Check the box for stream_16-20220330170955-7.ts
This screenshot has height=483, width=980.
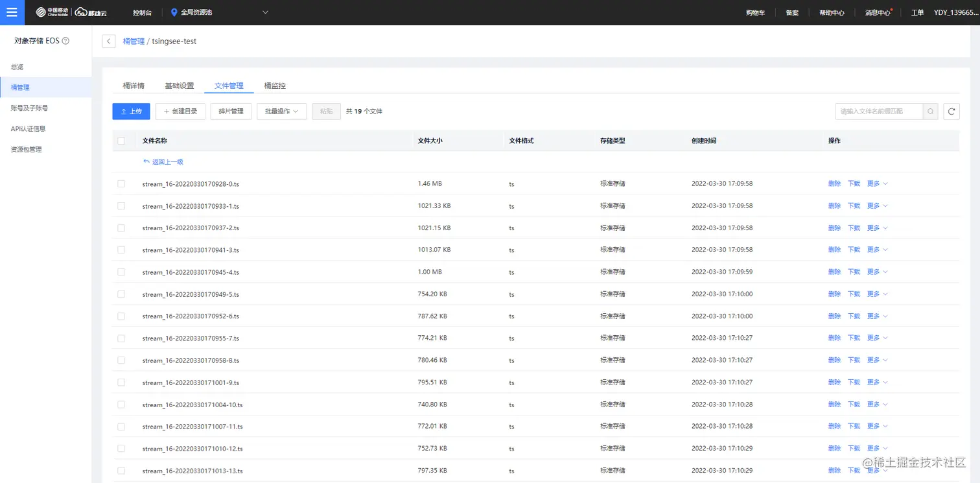pyautogui.click(x=121, y=338)
